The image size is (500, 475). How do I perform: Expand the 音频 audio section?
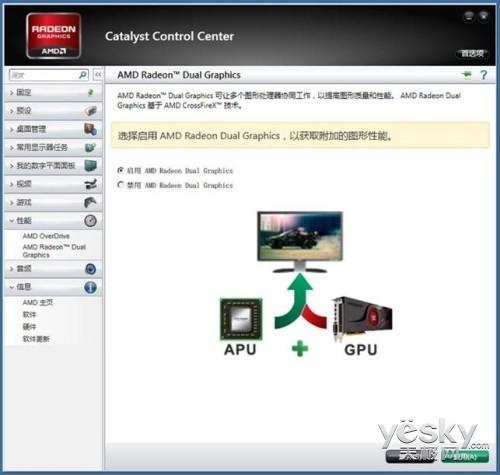click(x=53, y=269)
